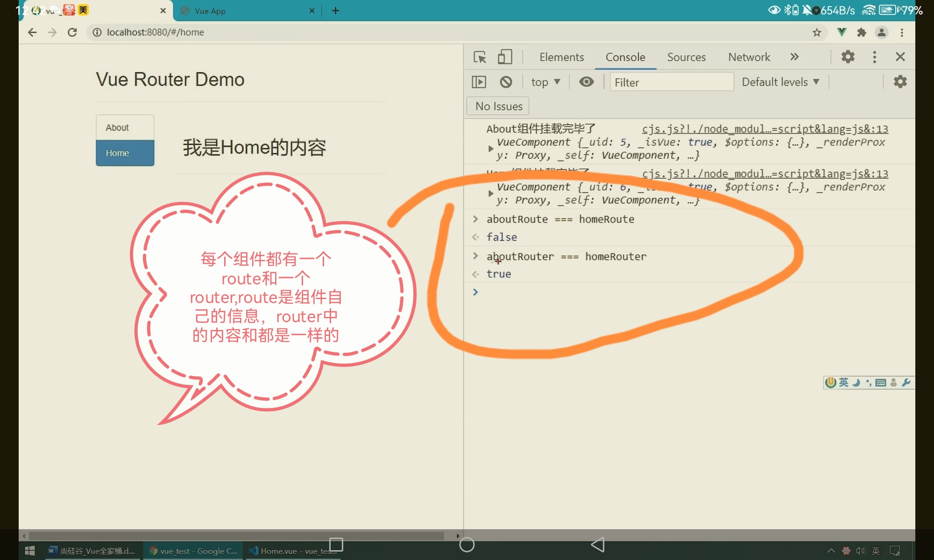
Task: Click the inspect element picker icon
Action: coord(480,57)
